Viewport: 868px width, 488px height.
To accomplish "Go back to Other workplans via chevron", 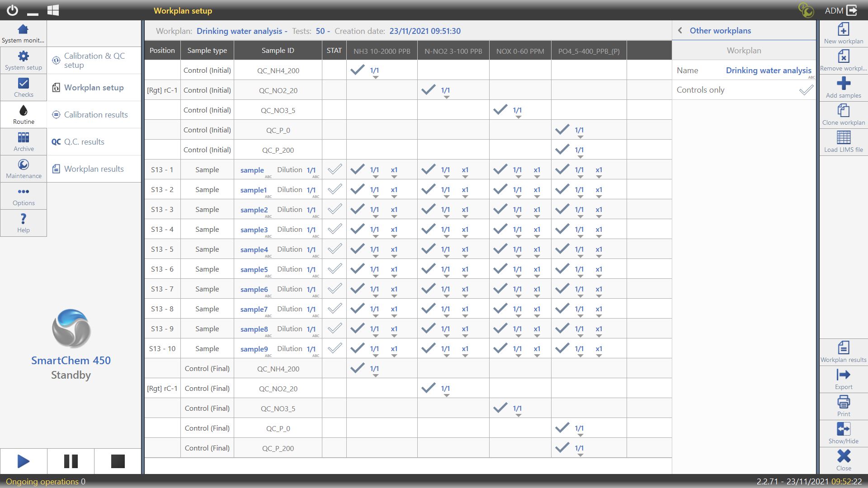I will point(680,31).
